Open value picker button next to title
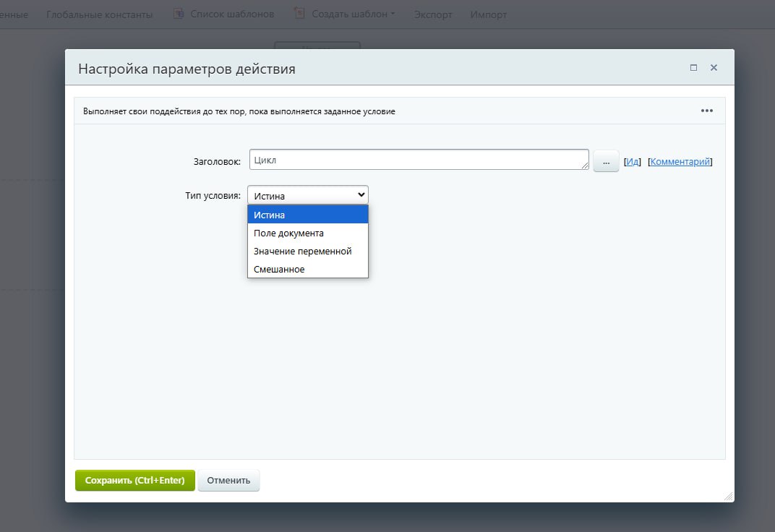Screen dimensions: 775x532 pyautogui.click(x=606, y=161)
